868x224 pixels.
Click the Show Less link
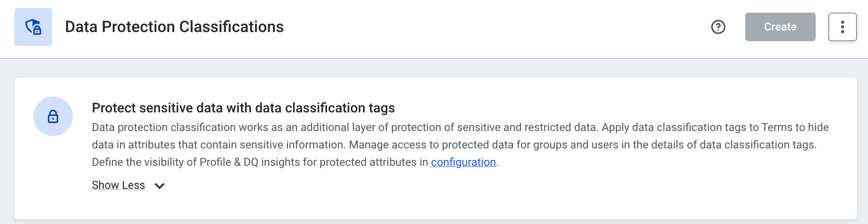118,185
